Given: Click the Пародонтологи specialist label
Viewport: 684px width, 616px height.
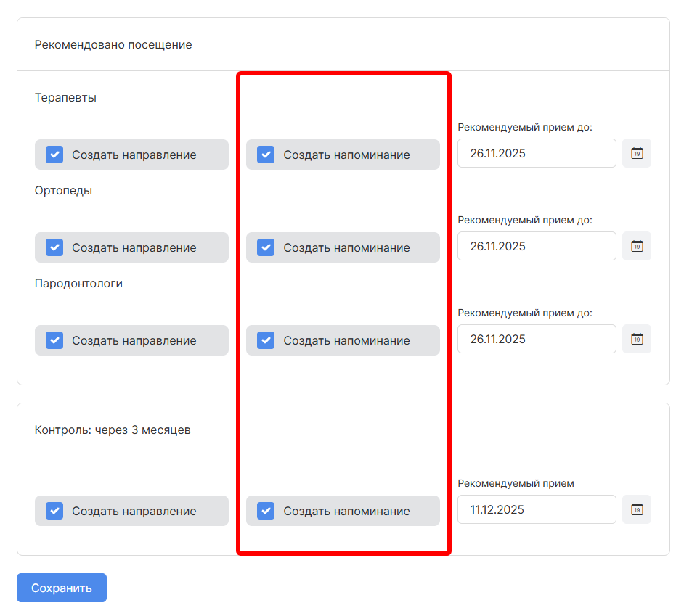Looking at the screenshot, I should (78, 284).
